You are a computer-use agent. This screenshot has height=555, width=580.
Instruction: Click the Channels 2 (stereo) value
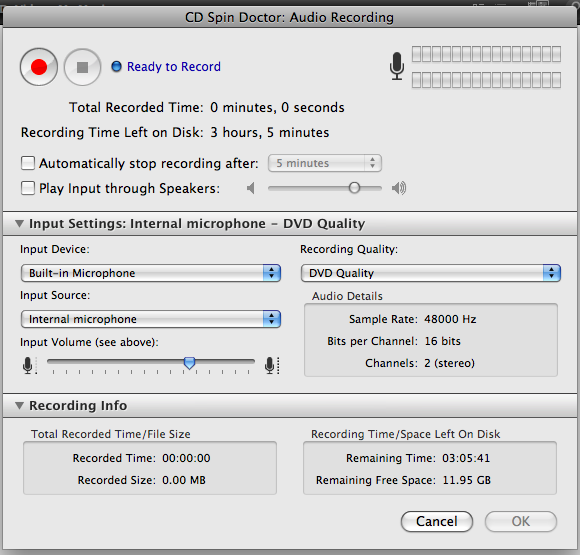(x=449, y=363)
